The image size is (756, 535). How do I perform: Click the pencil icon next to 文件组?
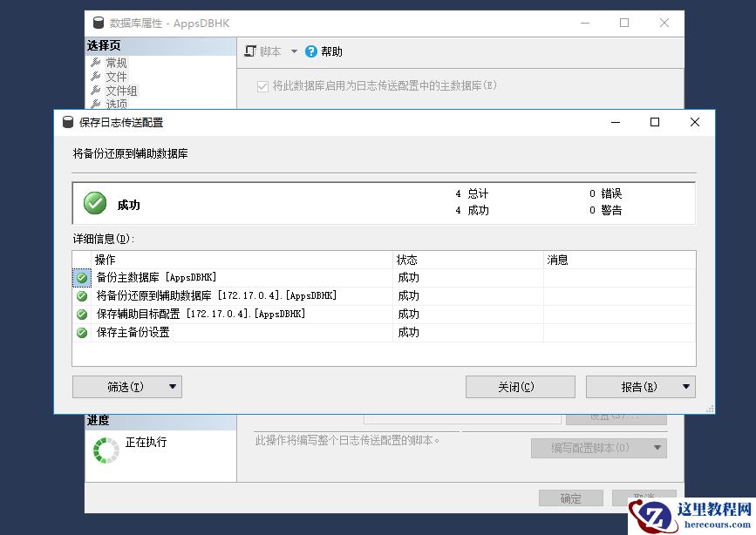pos(98,90)
